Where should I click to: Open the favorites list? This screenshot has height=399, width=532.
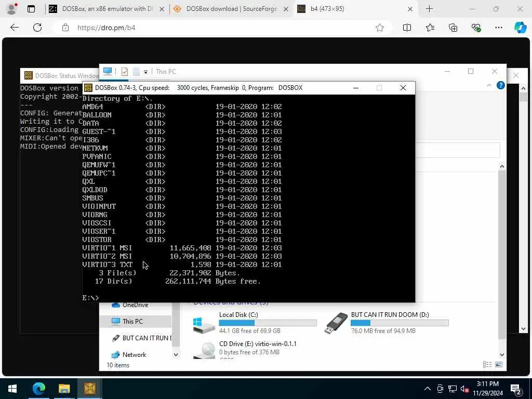point(430,28)
